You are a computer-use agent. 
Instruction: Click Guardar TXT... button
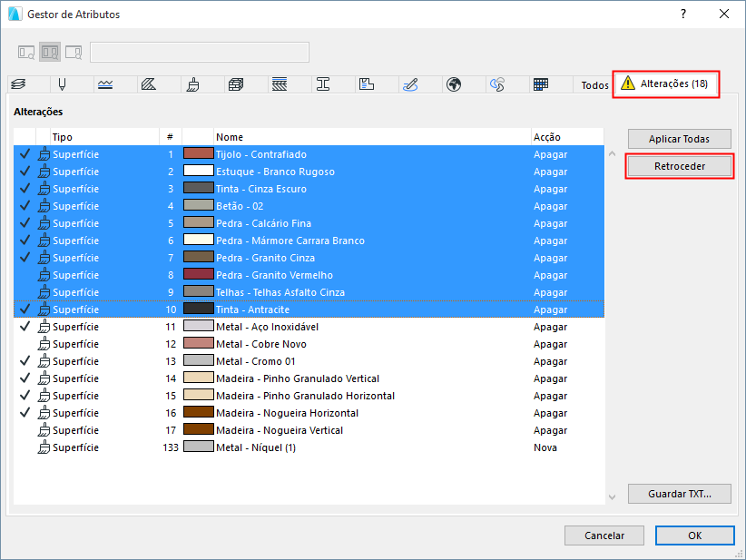(x=680, y=494)
